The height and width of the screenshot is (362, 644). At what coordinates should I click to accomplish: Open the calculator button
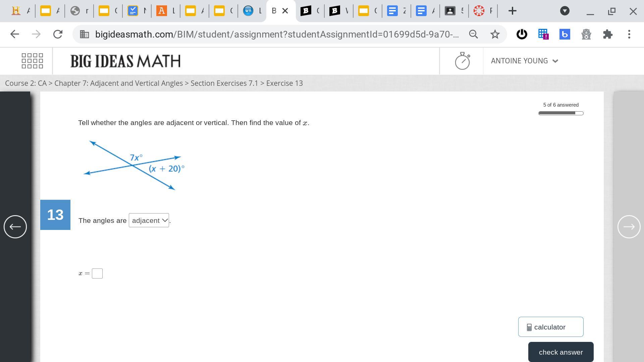tap(550, 327)
